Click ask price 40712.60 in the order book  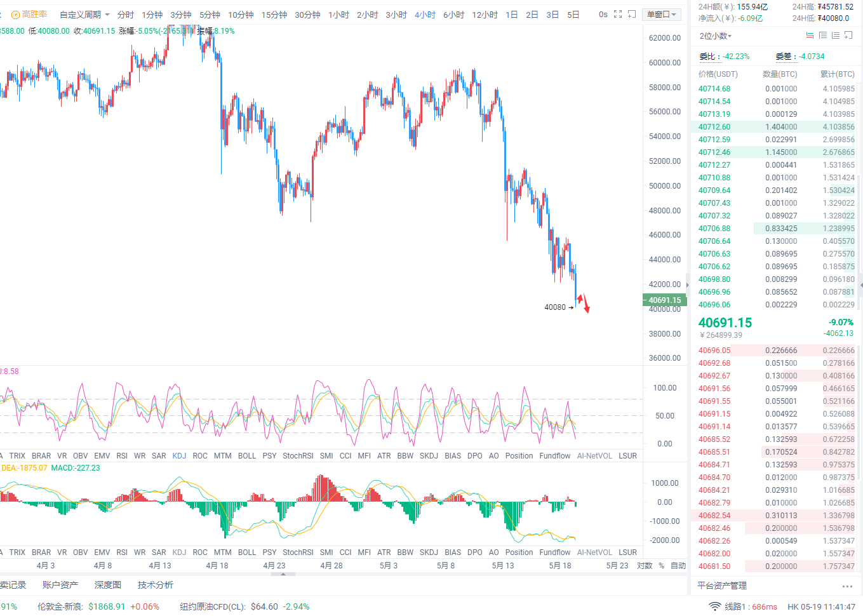(714, 127)
